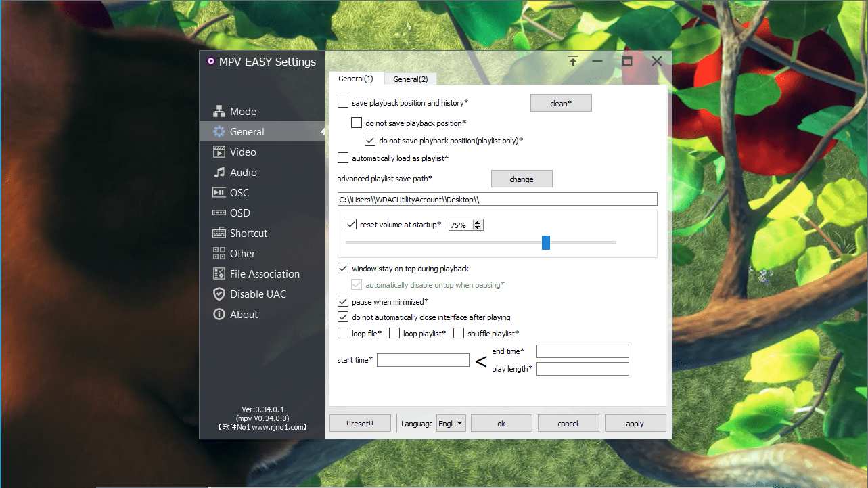Click the MPV-EASY logo in title bar
Image resolution: width=868 pixels, height=488 pixels.
click(x=210, y=62)
